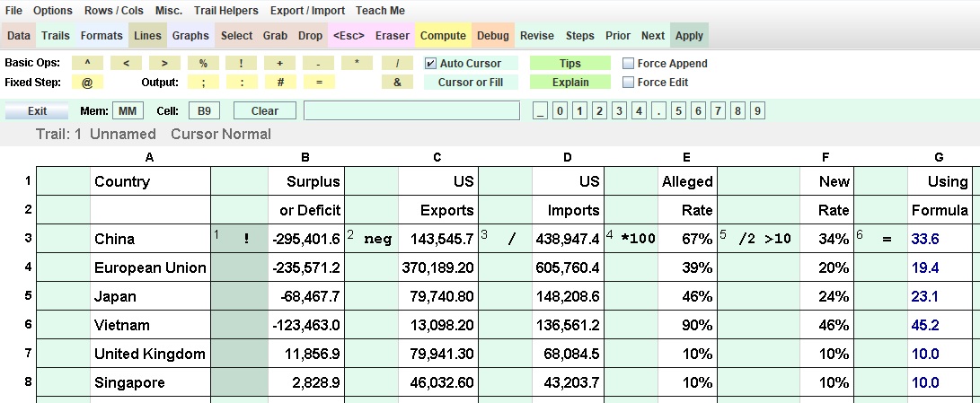Switch to the Trails tab
This screenshot has width=980, height=403.
[x=56, y=36]
